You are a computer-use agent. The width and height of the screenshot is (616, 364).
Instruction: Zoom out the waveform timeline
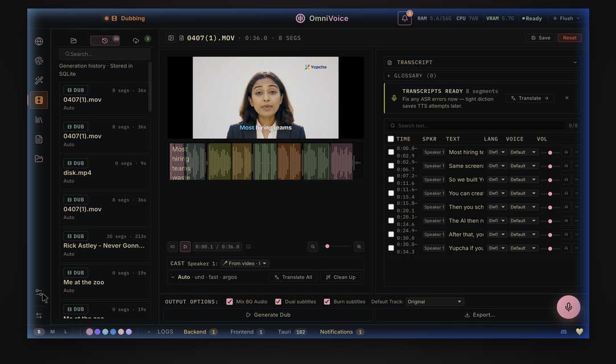pyautogui.click(x=313, y=247)
